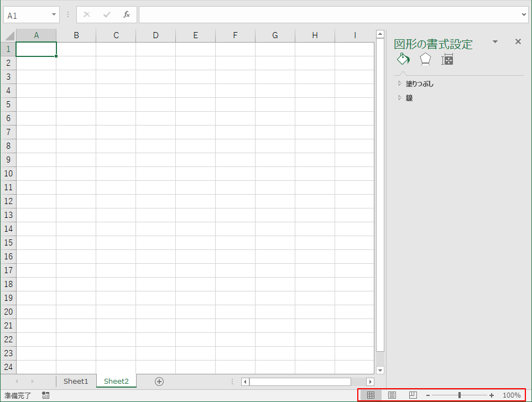Open the Fill & Line tab icon
The image size is (532, 402).
(403, 59)
